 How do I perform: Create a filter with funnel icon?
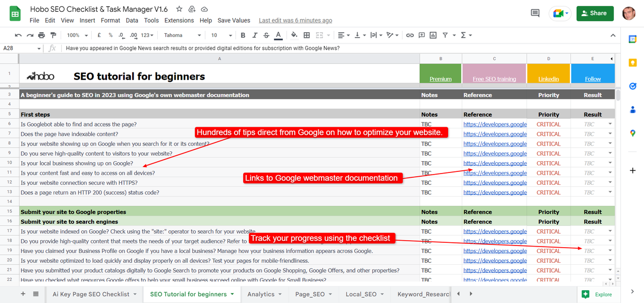pos(445,35)
